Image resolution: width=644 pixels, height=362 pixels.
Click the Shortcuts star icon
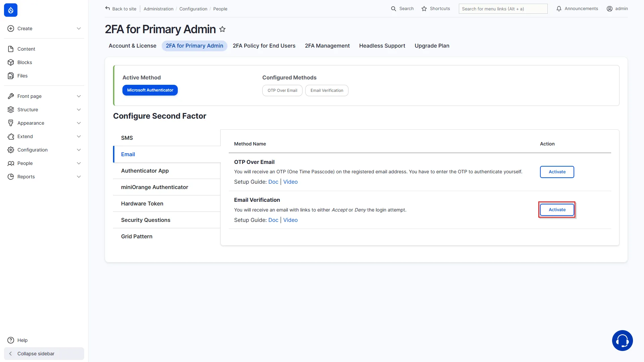tap(424, 9)
